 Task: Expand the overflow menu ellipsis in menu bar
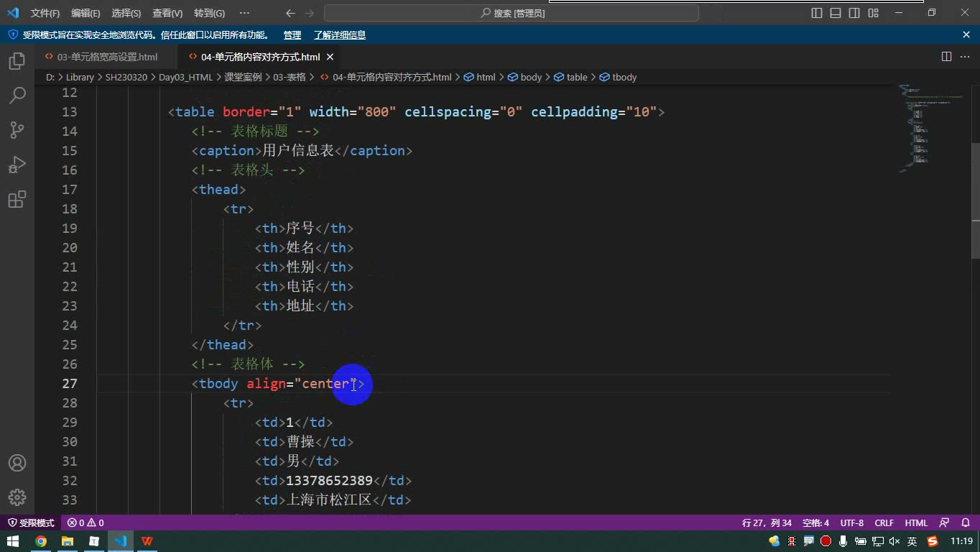click(244, 13)
